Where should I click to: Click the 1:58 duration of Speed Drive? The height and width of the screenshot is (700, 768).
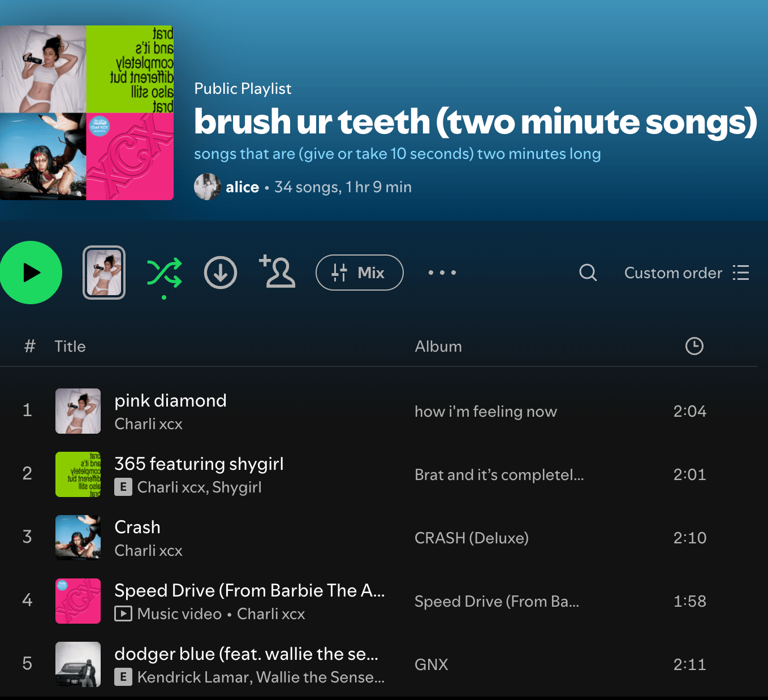tap(690, 601)
